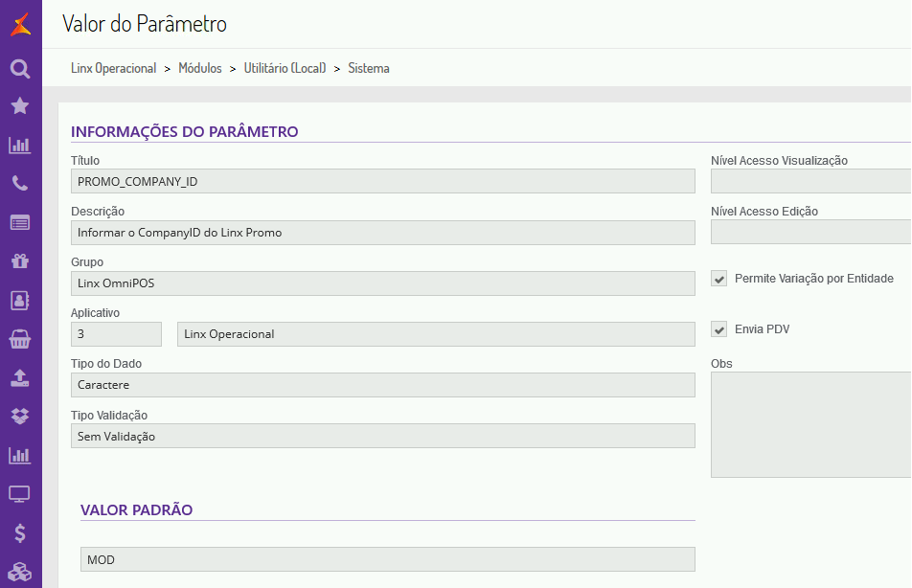The image size is (912, 588).
Task: Open the search magnifier in sidebar
Action: pos(20,69)
